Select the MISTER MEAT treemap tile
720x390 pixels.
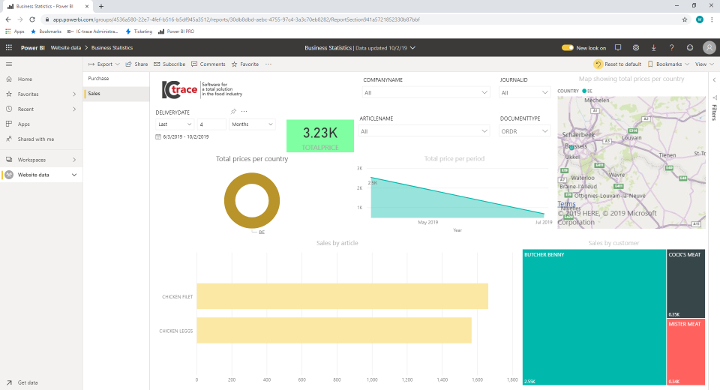pyautogui.click(x=686, y=352)
